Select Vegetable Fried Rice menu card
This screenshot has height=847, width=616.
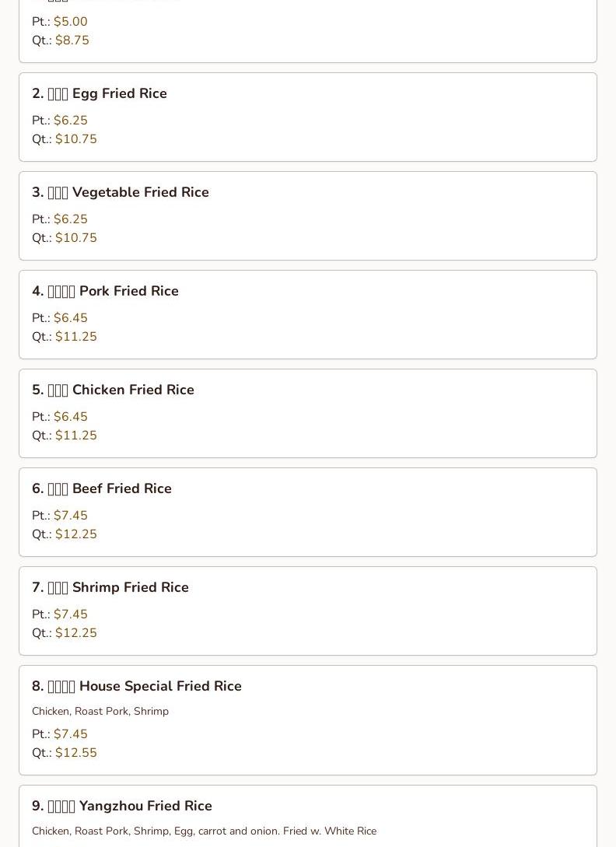point(308,216)
